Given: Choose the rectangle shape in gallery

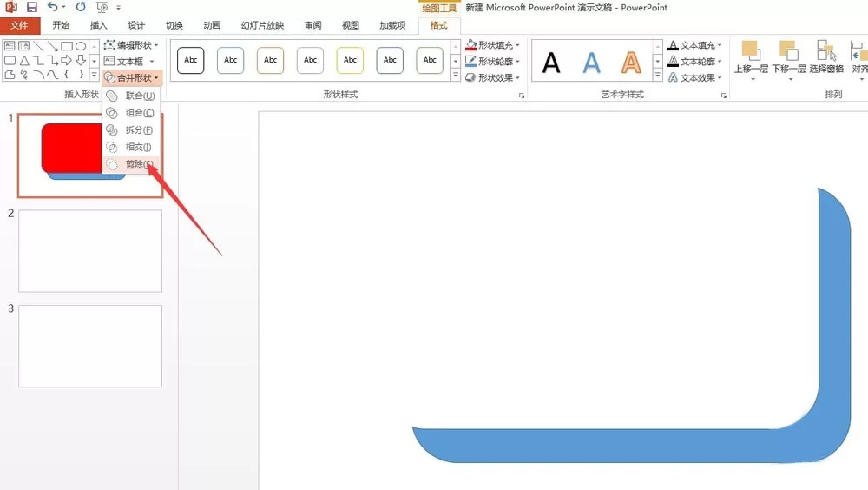Looking at the screenshot, I should (67, 46).
